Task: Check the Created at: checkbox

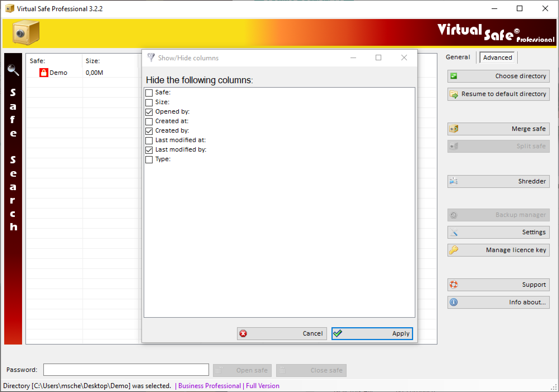Action: click(x=149, y=121)
